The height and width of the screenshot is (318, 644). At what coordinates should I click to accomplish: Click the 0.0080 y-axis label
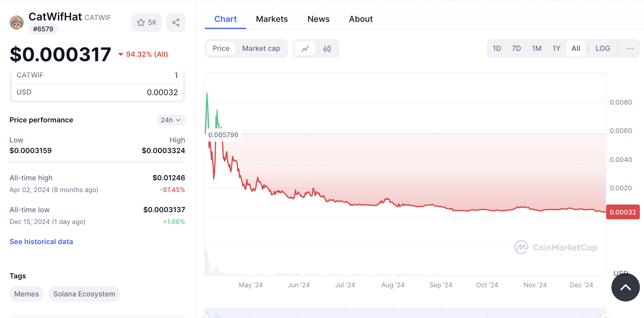[621, 103]
